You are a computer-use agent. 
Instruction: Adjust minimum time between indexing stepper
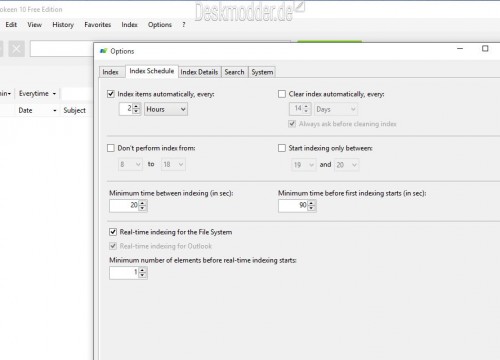(x=142, y=206)
